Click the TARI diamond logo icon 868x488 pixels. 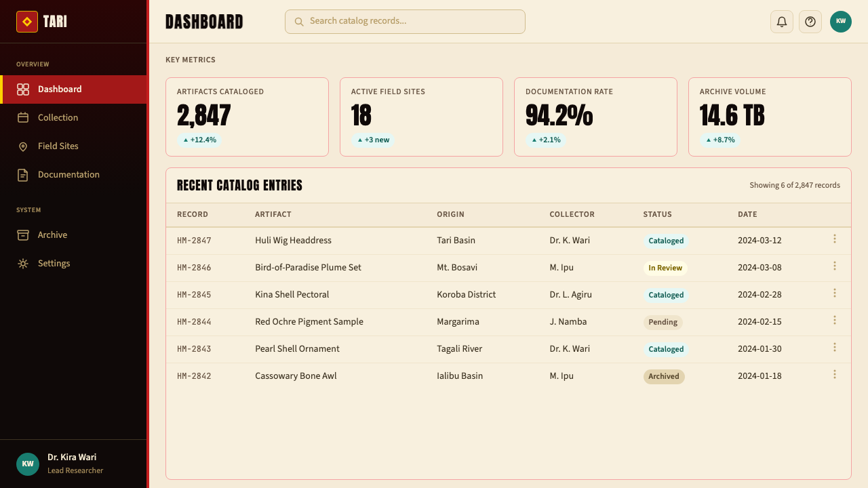click(27, 22)
